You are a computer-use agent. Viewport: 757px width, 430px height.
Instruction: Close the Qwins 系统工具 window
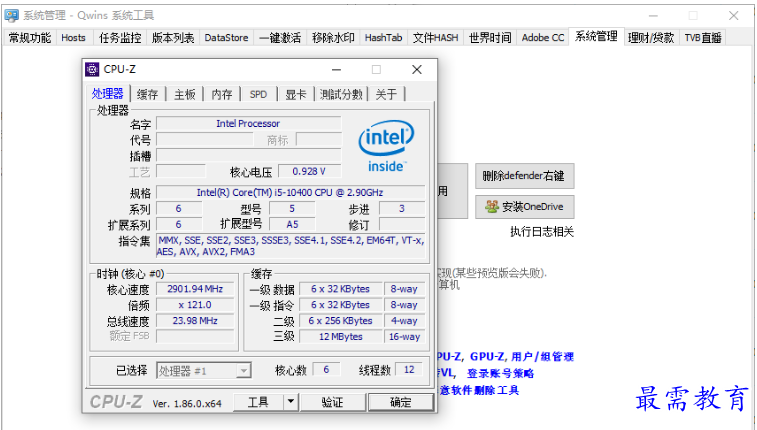[x=733, y=16]
